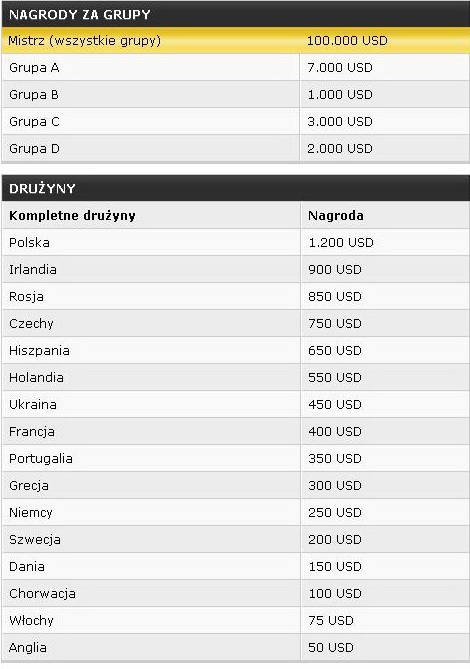Click the Anglia team name
The image size is (470, 669).
(28, 648)
